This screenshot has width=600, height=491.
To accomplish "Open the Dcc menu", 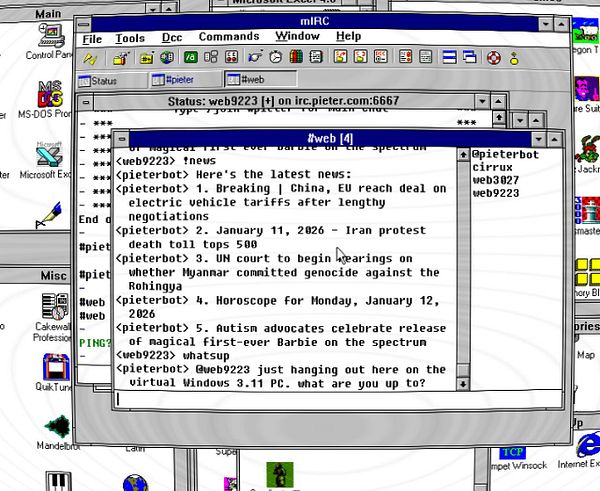I will point(172,37).
